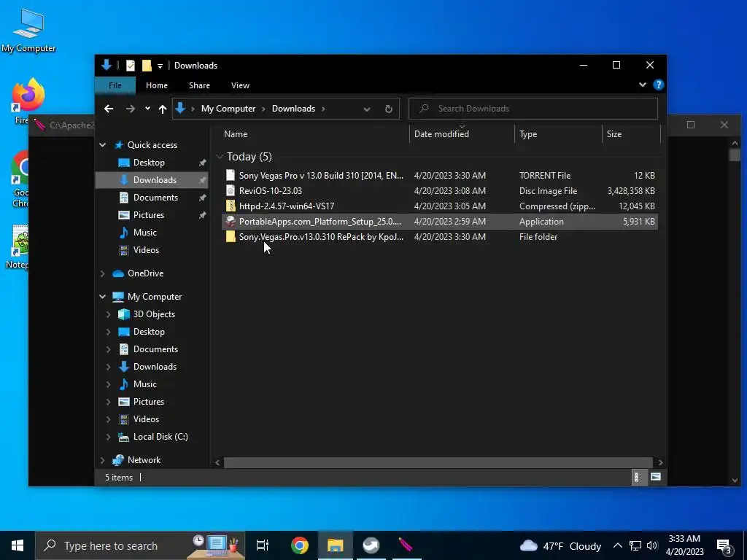Screen dimensions: 747x560
Task: Open Desktop under Quick access
Action: click(149, 163)
